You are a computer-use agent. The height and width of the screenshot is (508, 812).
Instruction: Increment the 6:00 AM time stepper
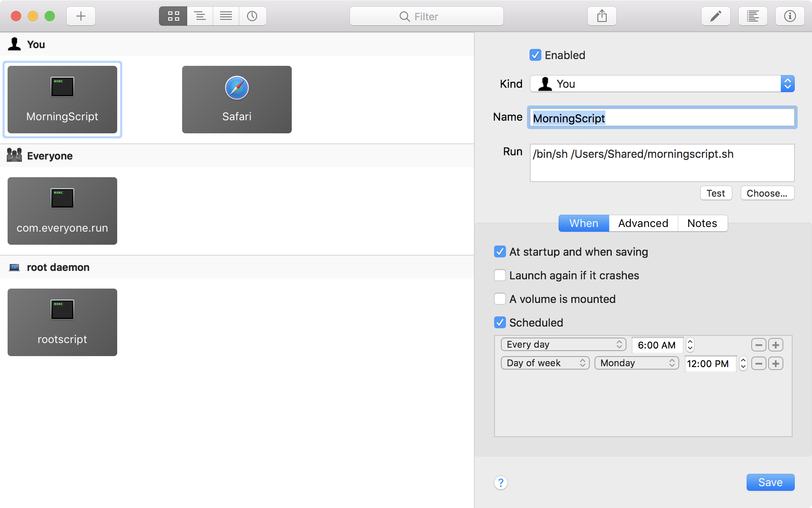(690, 341)
